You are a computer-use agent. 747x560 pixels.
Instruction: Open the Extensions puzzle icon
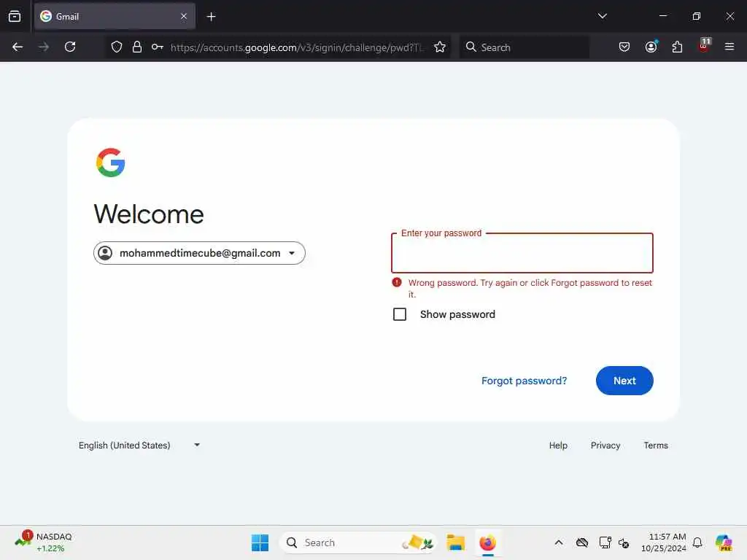[677, 47]
